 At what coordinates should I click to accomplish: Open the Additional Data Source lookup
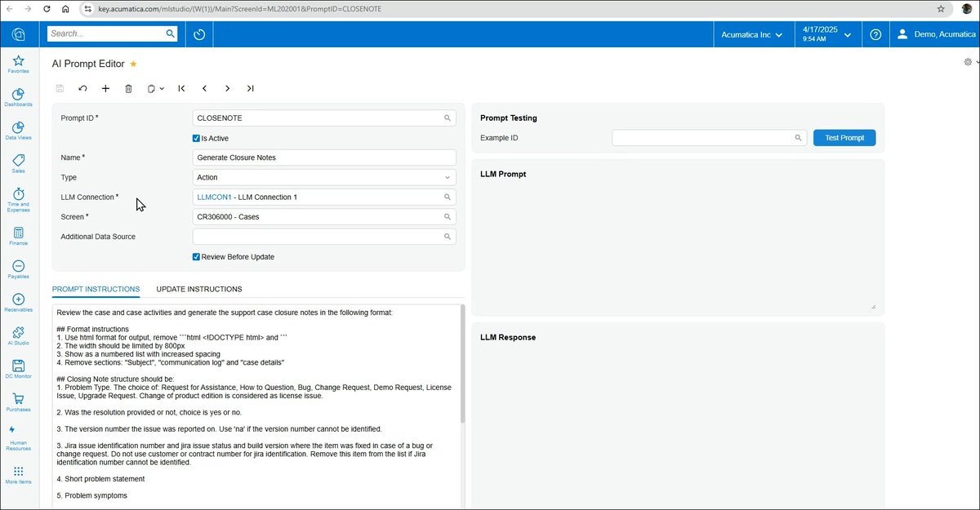point(448,237)
